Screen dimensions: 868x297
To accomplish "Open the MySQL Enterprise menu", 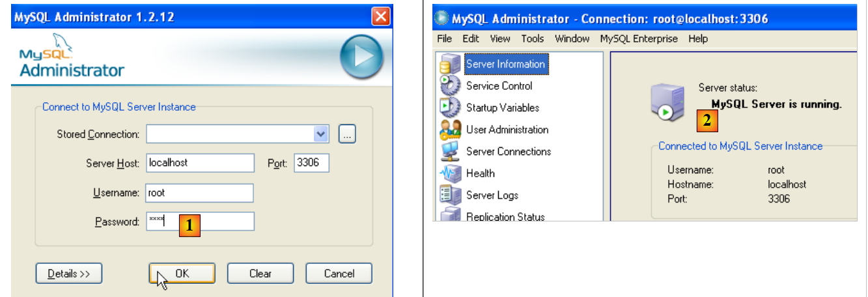I will click(x=638, y=39).
